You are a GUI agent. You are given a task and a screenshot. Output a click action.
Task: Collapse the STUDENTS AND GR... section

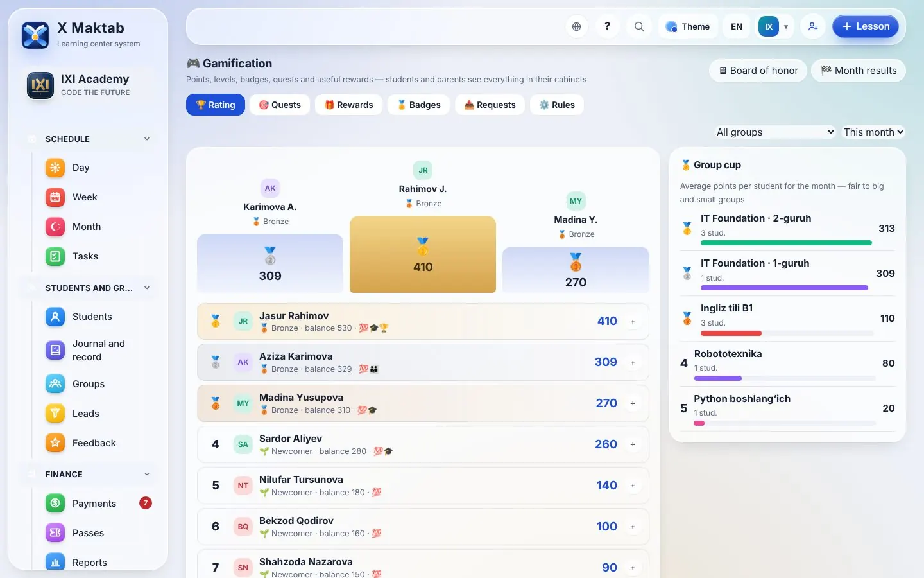tap(88, 288)
